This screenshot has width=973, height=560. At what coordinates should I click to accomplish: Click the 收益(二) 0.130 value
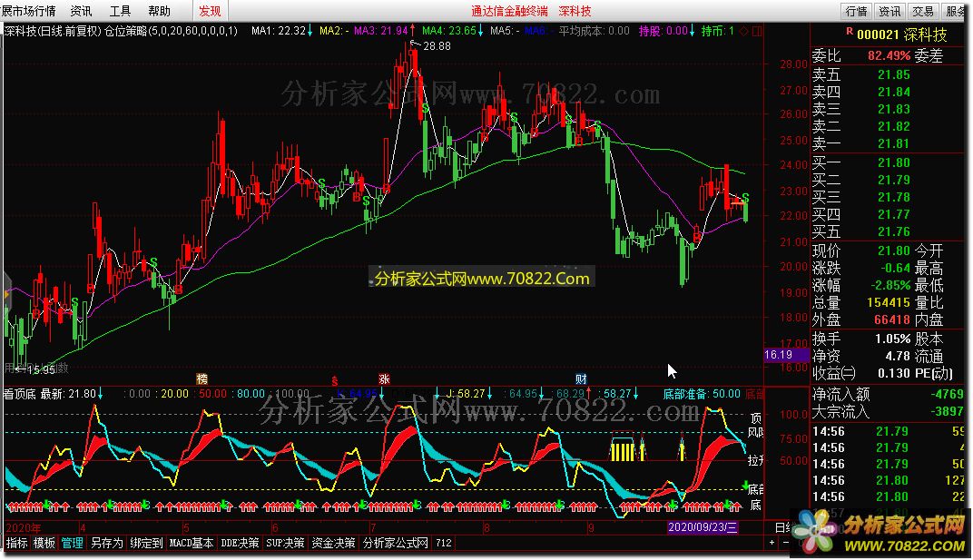pyautogui.click(x=893, y=373)
